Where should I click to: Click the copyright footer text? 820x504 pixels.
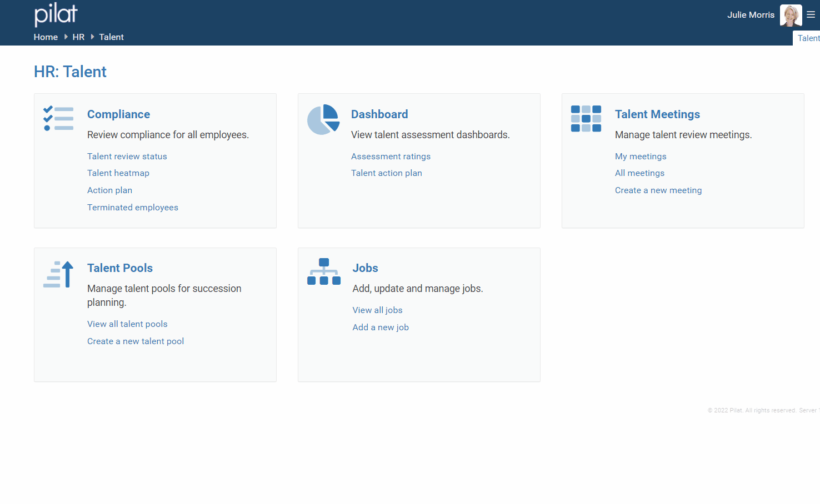coord(763,411)
